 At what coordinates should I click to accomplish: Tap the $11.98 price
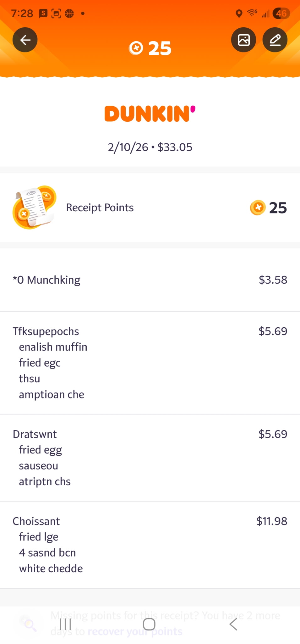(x=272, y=521)
